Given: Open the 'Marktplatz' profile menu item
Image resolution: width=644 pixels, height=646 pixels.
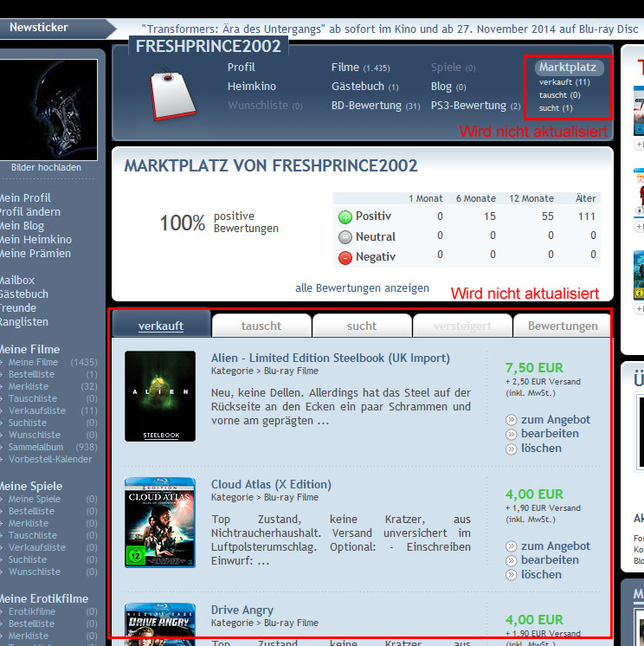Looking at the screenshot, I should pos(568,67).
